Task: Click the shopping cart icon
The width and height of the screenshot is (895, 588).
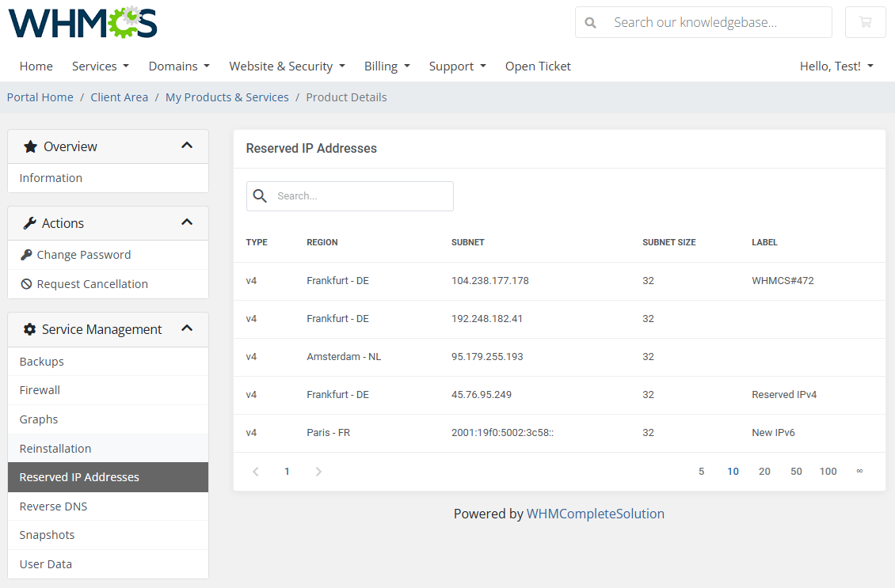Action: coord(865,22)
